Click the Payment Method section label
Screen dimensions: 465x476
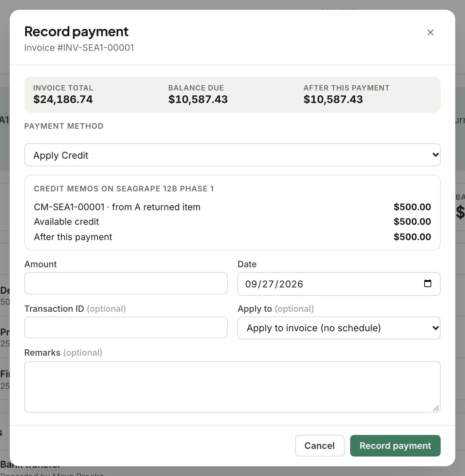(x=64, y=126)
